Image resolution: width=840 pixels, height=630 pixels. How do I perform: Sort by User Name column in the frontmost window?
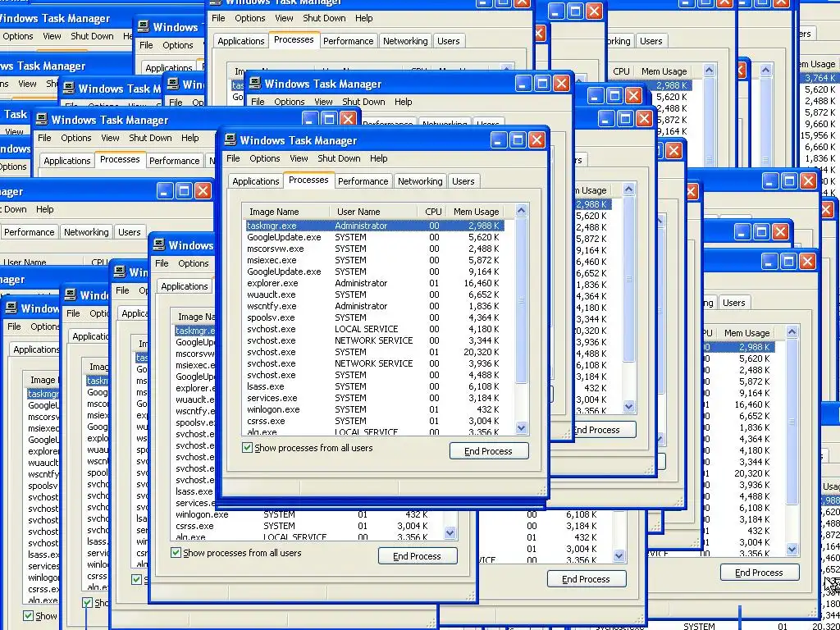[373, 212]
